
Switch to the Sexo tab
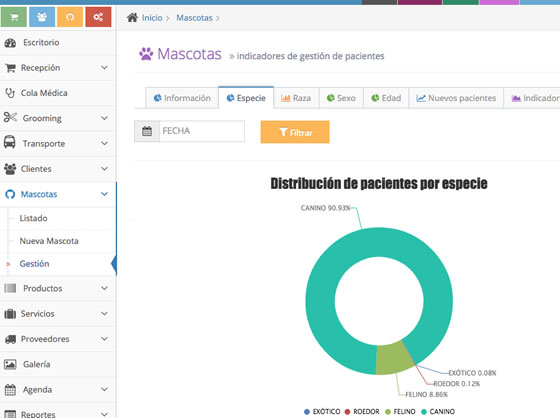[x=341, y=98]
